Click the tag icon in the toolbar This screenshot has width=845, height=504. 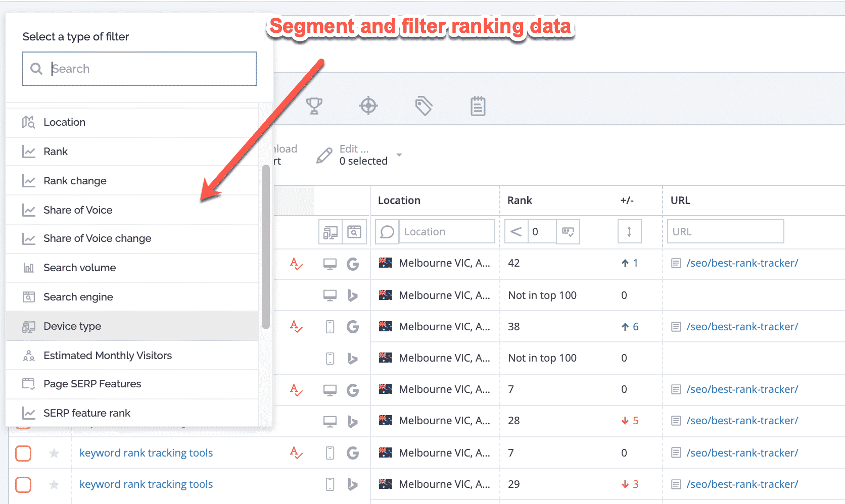(x=424, y=106)
